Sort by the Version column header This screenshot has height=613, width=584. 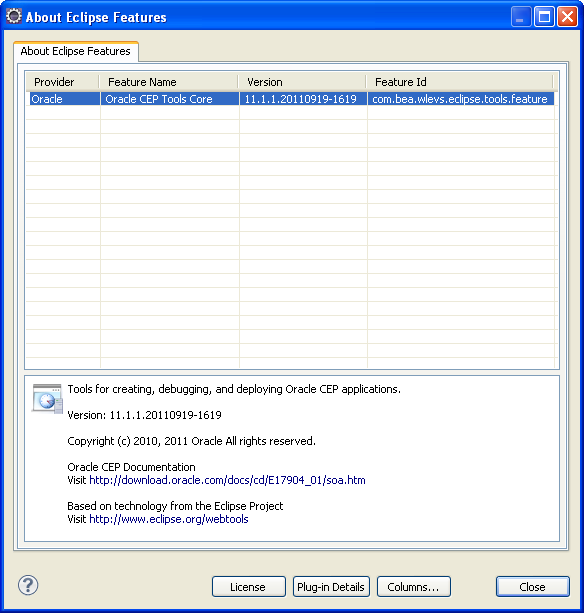pos(302,82)
